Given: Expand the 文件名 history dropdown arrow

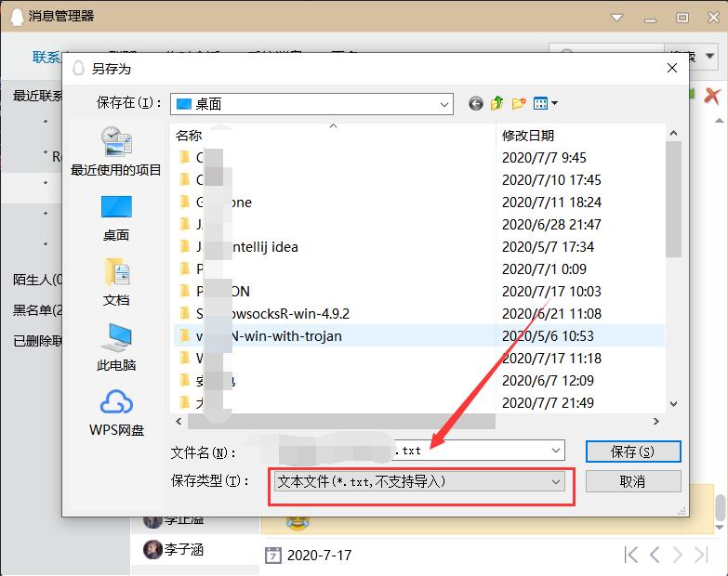Looking at the screenshot, I should (x=556, y=452).
